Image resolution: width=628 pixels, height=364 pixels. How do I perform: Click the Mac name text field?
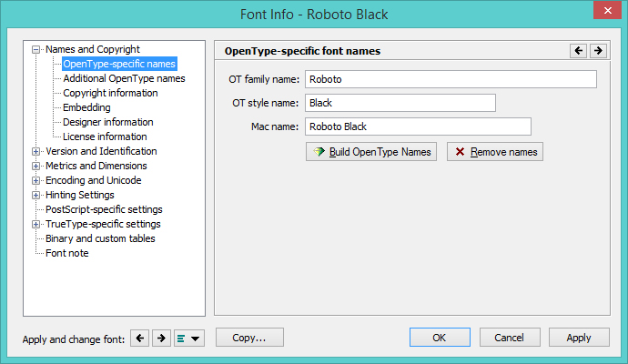tap(418, 126)
